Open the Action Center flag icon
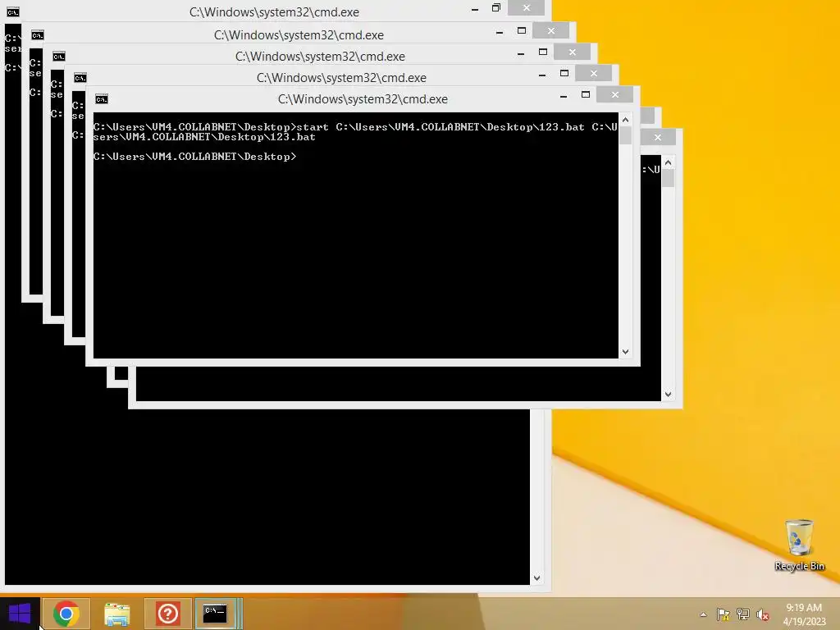 (x=724, y=614)
